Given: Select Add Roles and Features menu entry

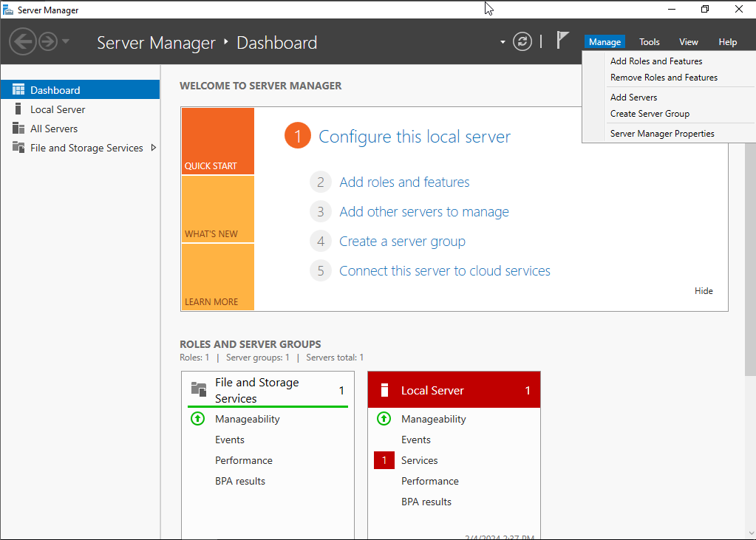Looking at the screenshot, I should (x=656, y=61).
